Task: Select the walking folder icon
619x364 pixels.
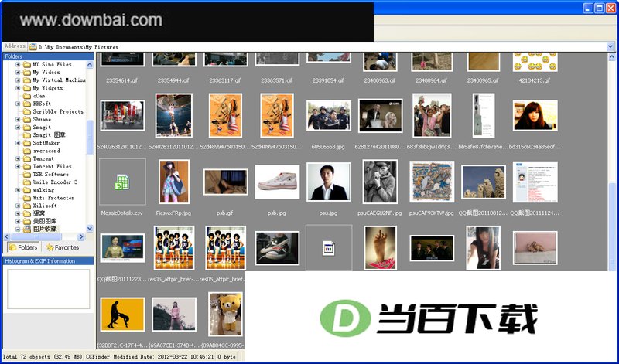Action: (27, 190)
